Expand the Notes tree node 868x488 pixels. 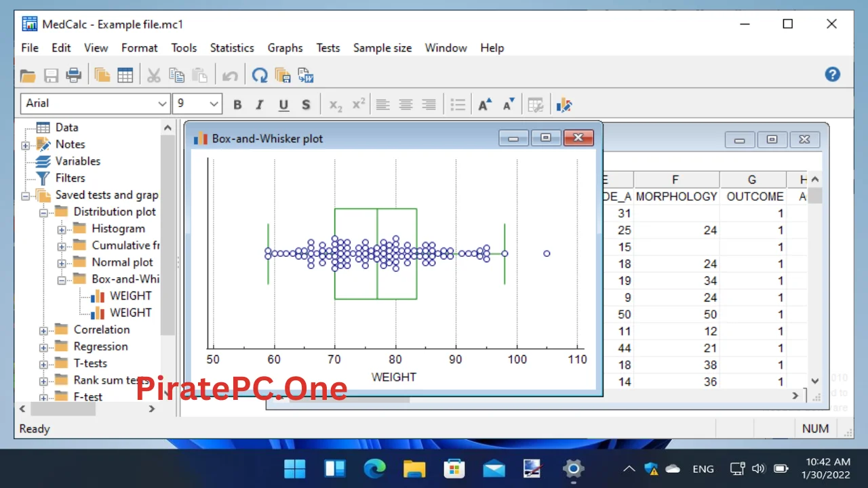25,145
